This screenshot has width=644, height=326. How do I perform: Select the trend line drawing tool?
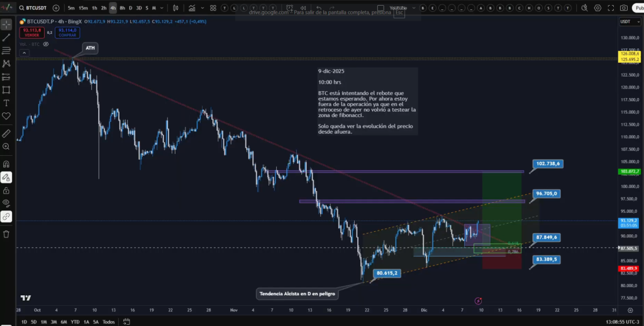[x=6, y=38]
